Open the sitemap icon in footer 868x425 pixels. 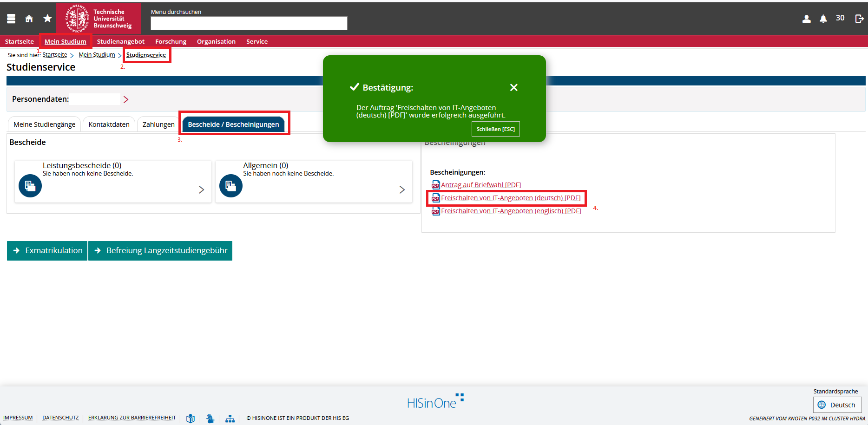click(230, 418)
